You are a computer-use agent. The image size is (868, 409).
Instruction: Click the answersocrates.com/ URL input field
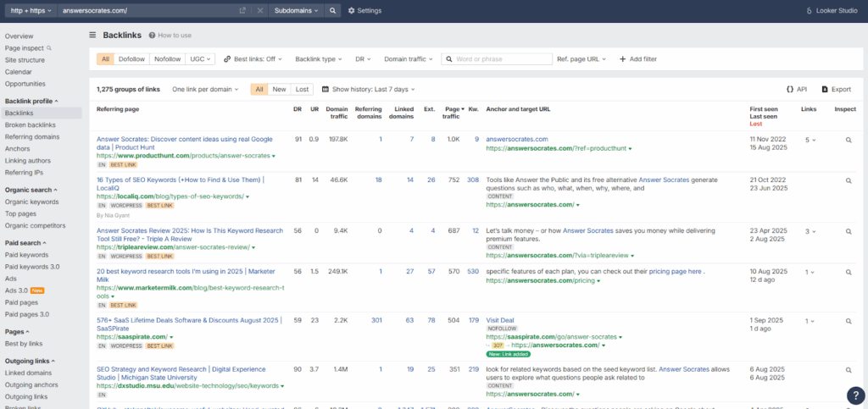147,10
